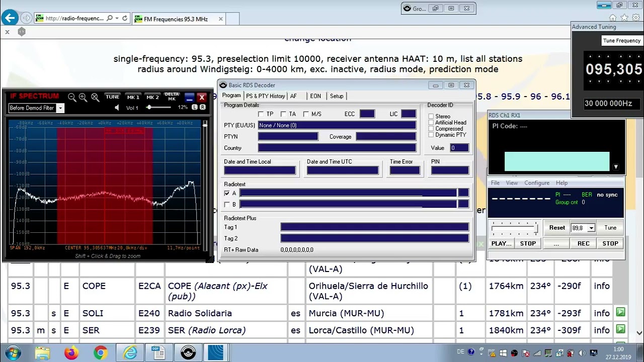The image size is (644, 362).
Task: Click the Reset button
Action: 557,228
